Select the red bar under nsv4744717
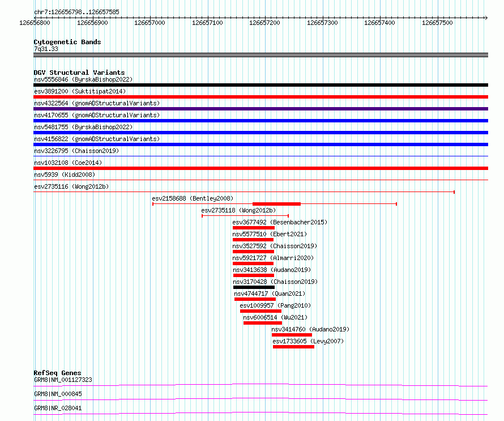Viewport: 504px width, 421px height. tap(255, 299)
